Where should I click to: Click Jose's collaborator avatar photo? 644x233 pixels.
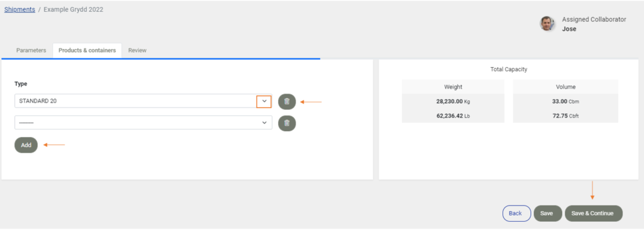click(x=547, y=24)
